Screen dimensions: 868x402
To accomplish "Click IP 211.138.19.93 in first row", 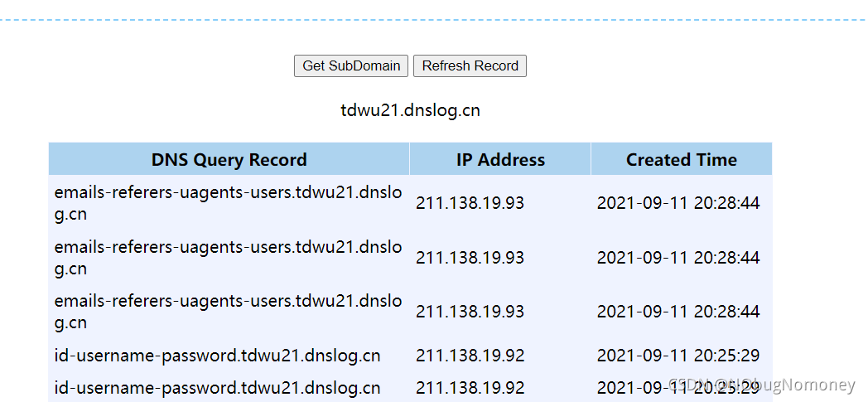I will point(470,203).
